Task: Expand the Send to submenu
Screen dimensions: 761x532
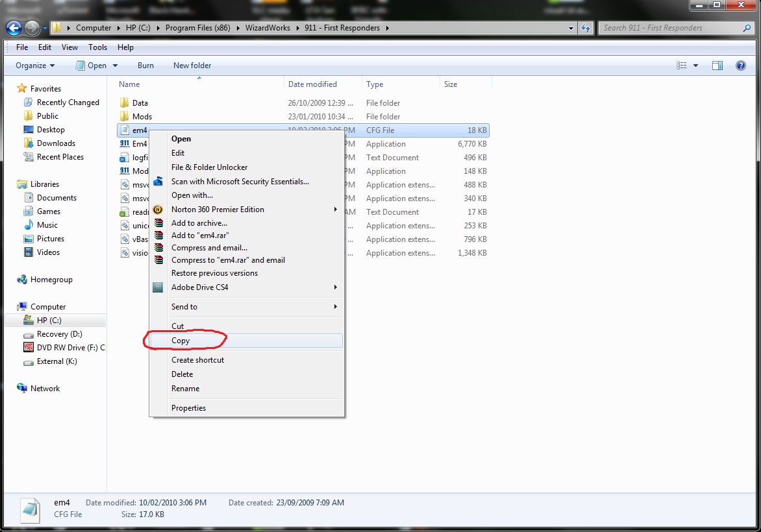Action: point(335,306)
